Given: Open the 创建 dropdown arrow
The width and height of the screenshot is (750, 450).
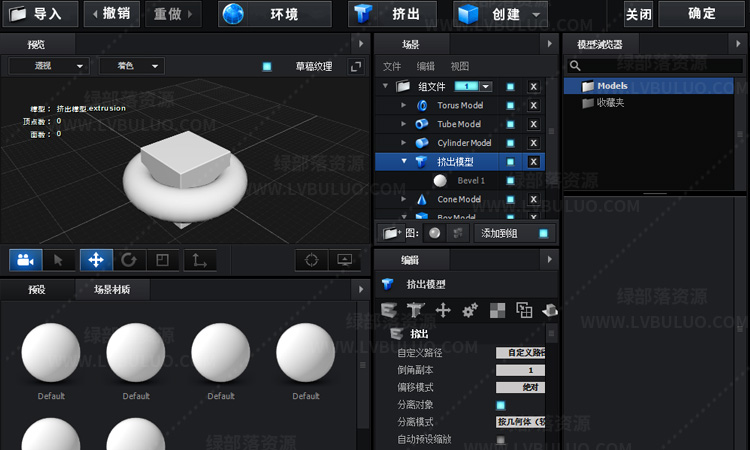Looking at the screenshot, I should pyautogui.click(x=538, y=14).
